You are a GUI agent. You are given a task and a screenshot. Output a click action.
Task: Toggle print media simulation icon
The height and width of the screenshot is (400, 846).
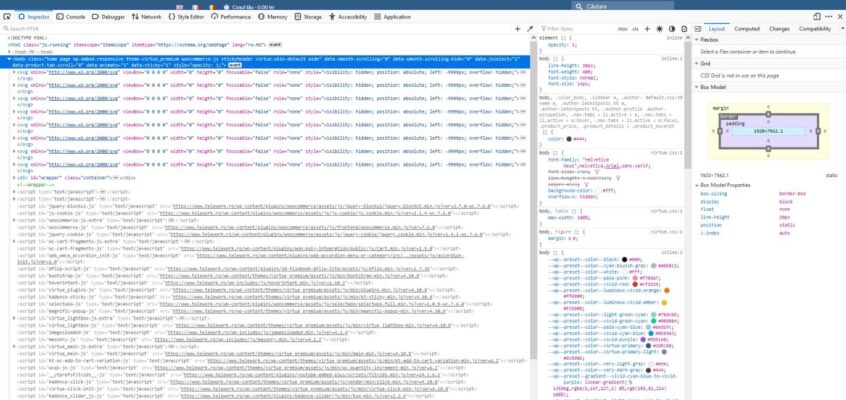click(x=684, y=29)
